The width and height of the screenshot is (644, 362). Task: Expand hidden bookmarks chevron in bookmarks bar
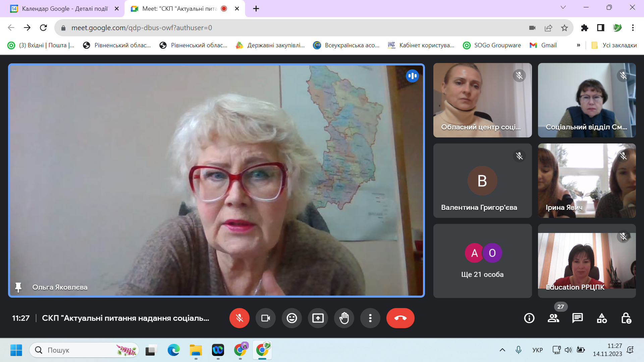point(578,45)
